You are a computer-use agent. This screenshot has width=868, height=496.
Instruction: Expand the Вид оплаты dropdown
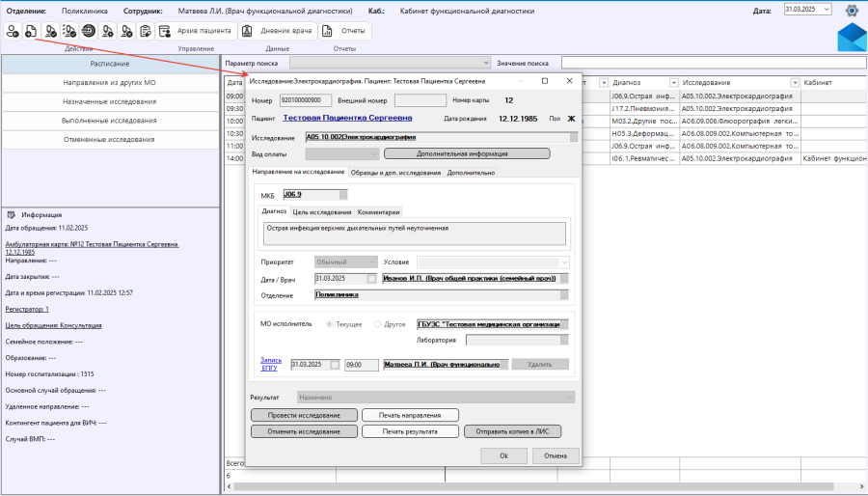375,153
